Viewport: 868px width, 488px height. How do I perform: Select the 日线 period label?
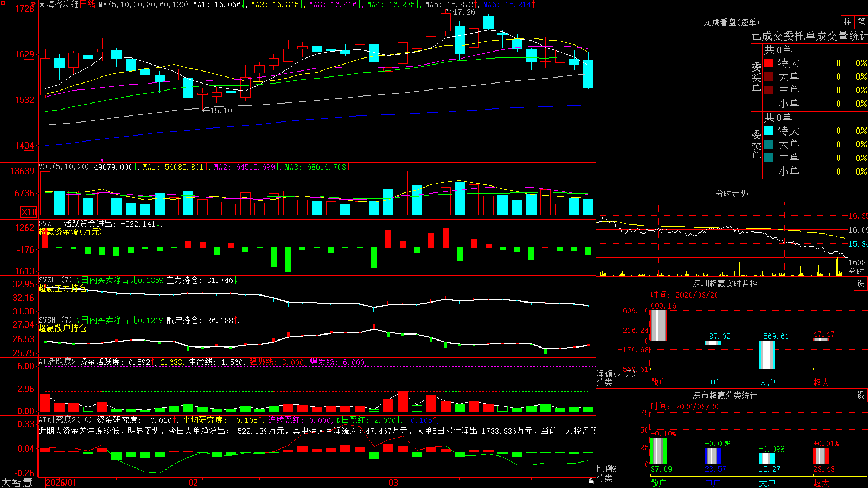coord(87,4)
